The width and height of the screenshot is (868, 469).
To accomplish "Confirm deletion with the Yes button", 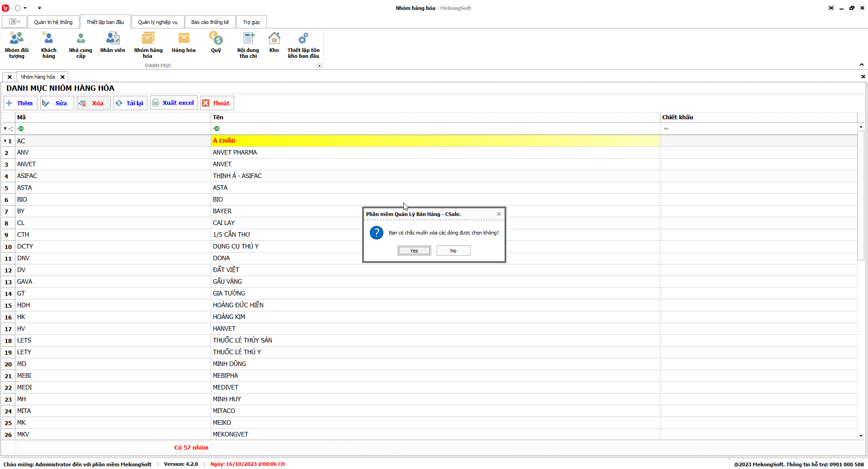I will (414, 251).
